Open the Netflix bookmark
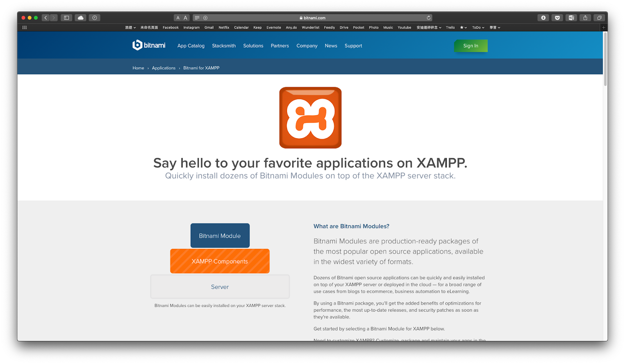Screen dimensions: 625x364 click(224, 27)
